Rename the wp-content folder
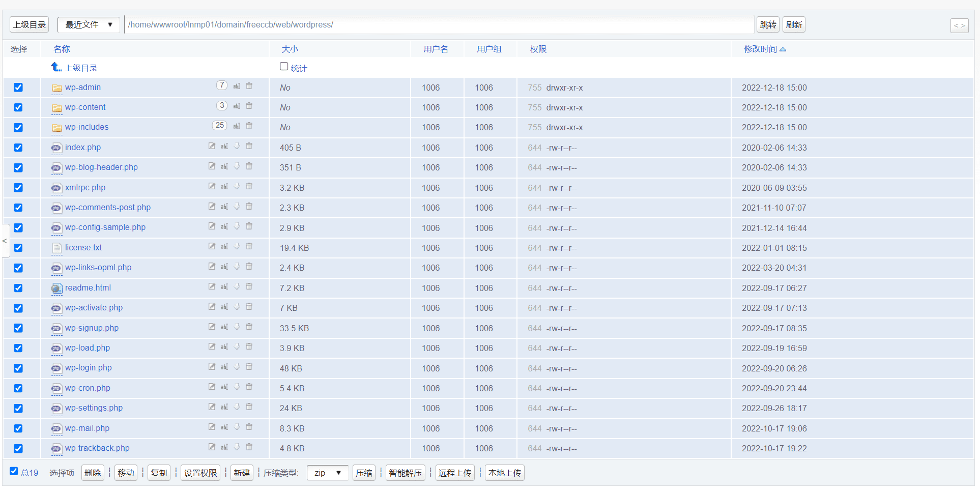This screenshot has height=492, width=980. (x=236, y=106)
